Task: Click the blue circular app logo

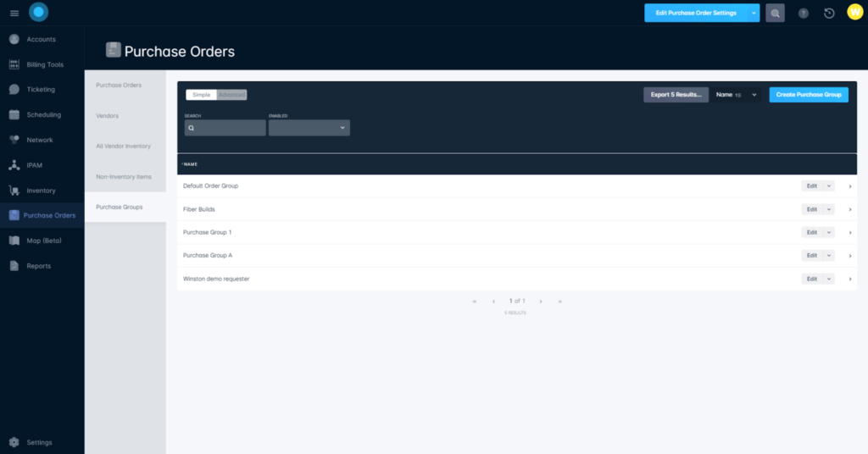Action: 39,12
